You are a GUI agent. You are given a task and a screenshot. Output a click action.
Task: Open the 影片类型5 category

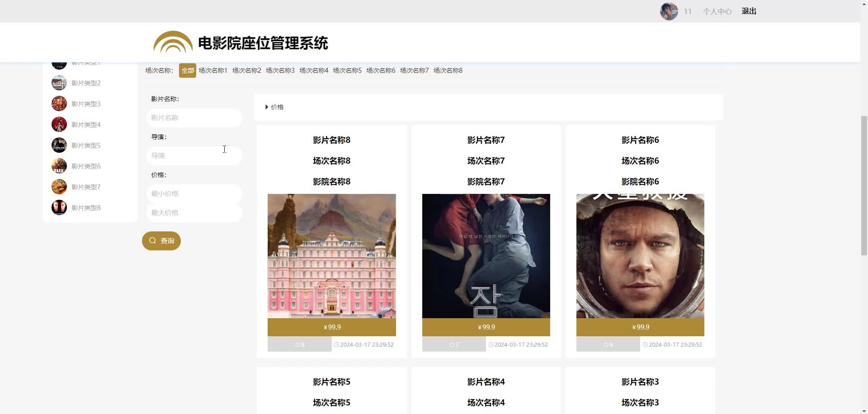coord(86,146)
